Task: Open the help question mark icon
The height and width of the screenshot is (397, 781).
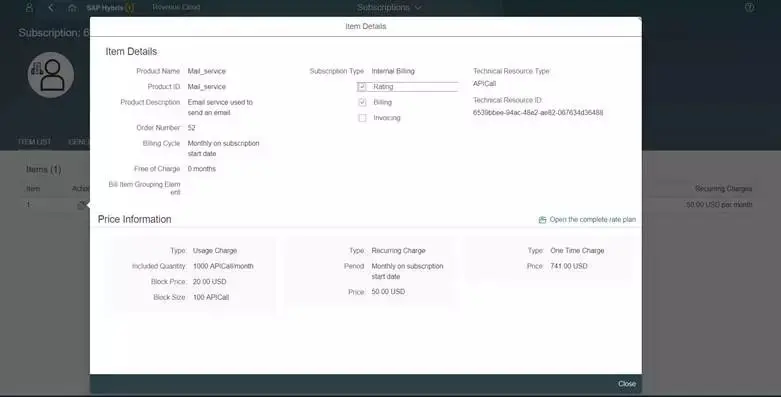Action: [x=750, y=7]
